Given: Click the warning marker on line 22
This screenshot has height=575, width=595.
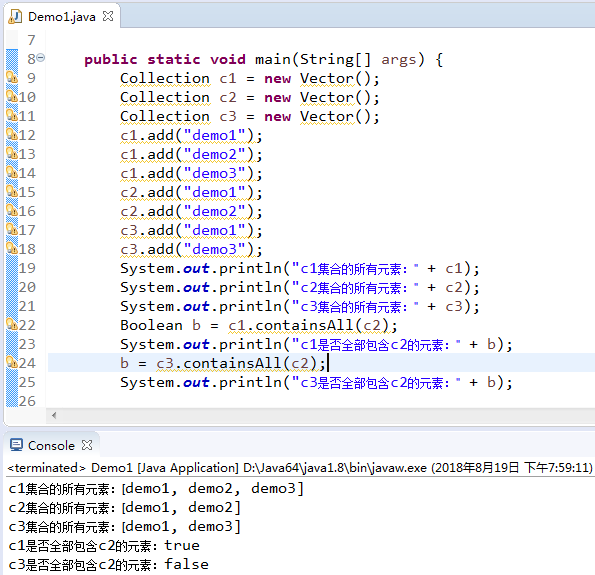Looking at the screenshot, I should pos(12,325).
